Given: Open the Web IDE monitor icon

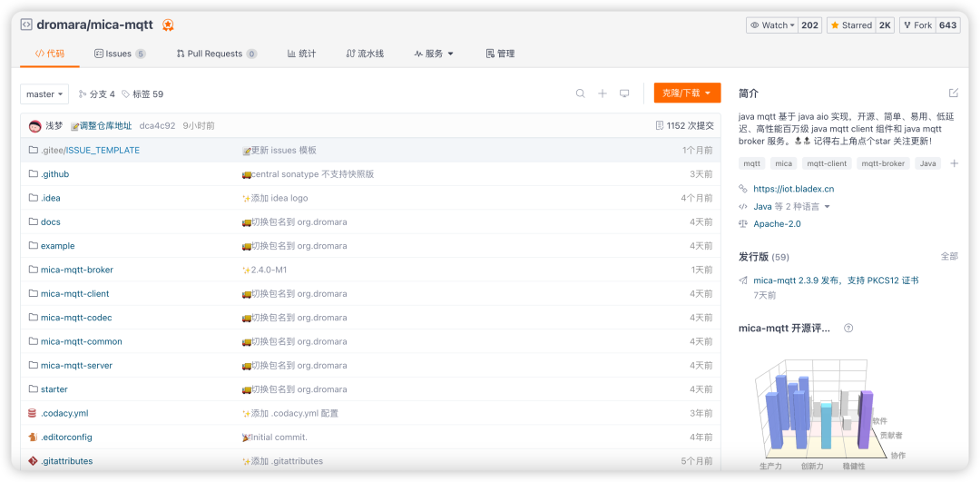Looking at the screenshot, I should [623, 93].
